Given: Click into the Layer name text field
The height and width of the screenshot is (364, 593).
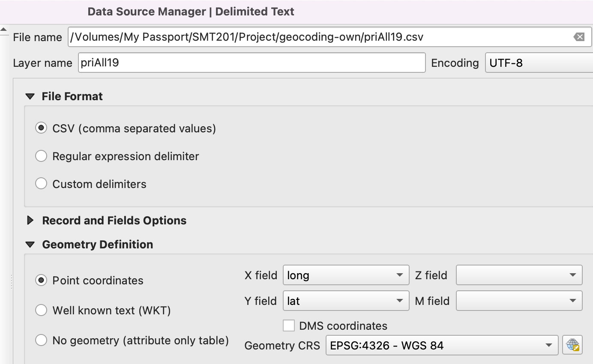Looking at the screenshot, I should pos(252,63).
